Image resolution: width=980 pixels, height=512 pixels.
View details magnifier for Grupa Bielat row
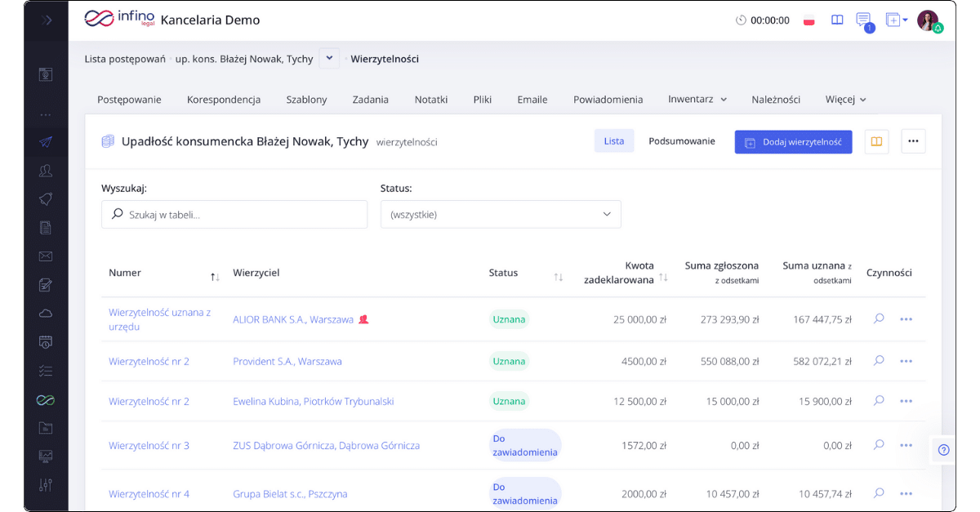(x=879, y=493)
